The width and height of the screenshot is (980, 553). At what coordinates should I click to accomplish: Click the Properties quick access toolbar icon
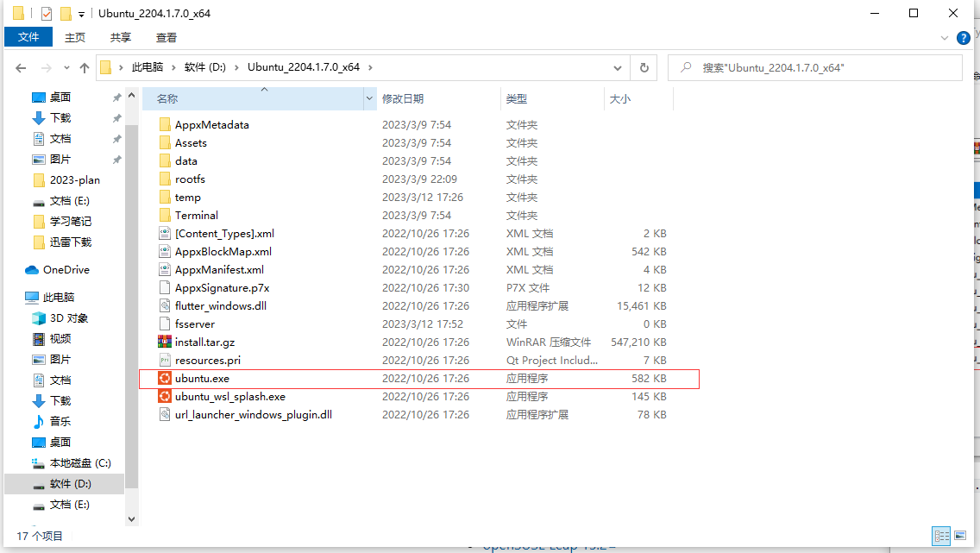click(47, 13)
